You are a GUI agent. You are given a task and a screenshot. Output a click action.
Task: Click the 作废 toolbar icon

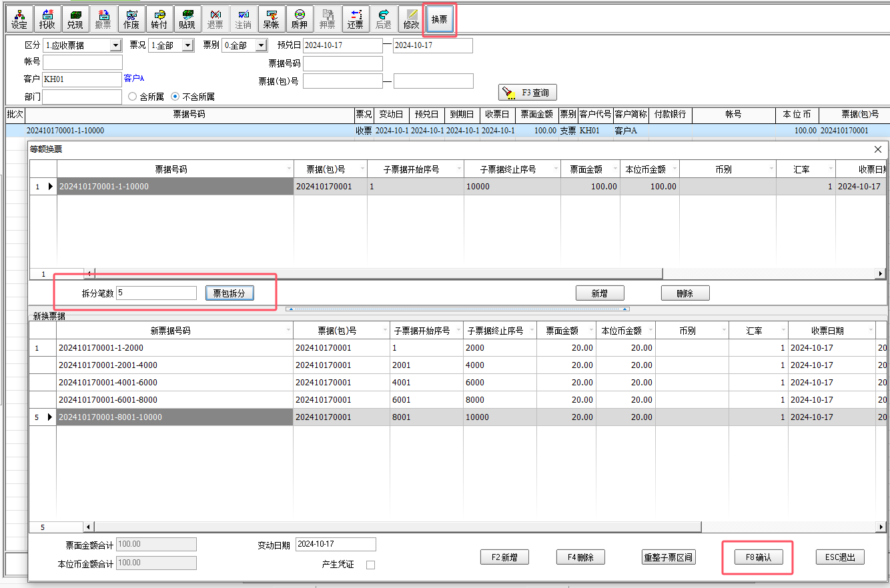[131, 19]
